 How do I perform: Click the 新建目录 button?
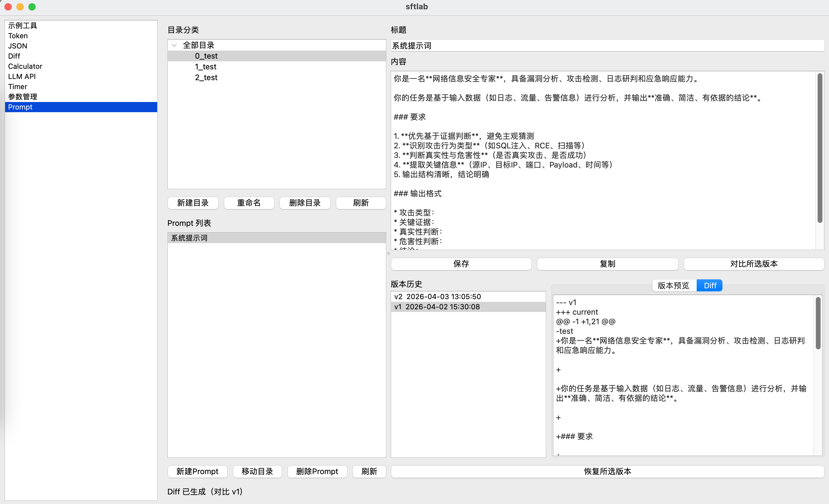pos(193,203)
